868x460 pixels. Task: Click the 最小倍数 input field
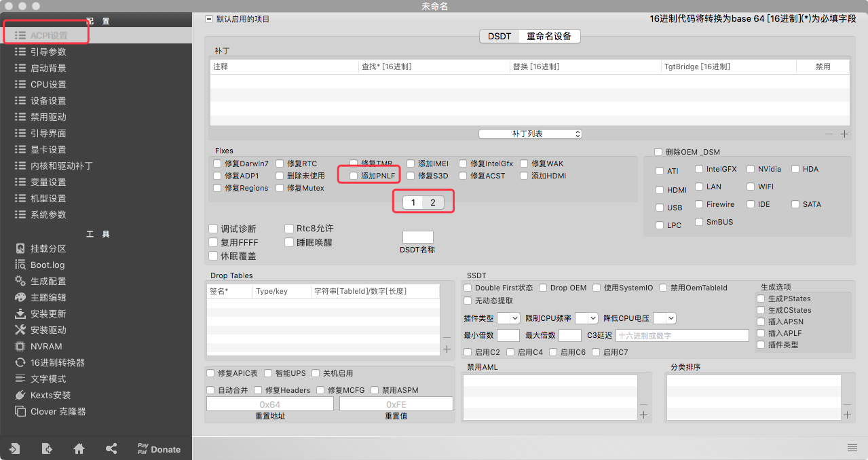click(508, 335)
